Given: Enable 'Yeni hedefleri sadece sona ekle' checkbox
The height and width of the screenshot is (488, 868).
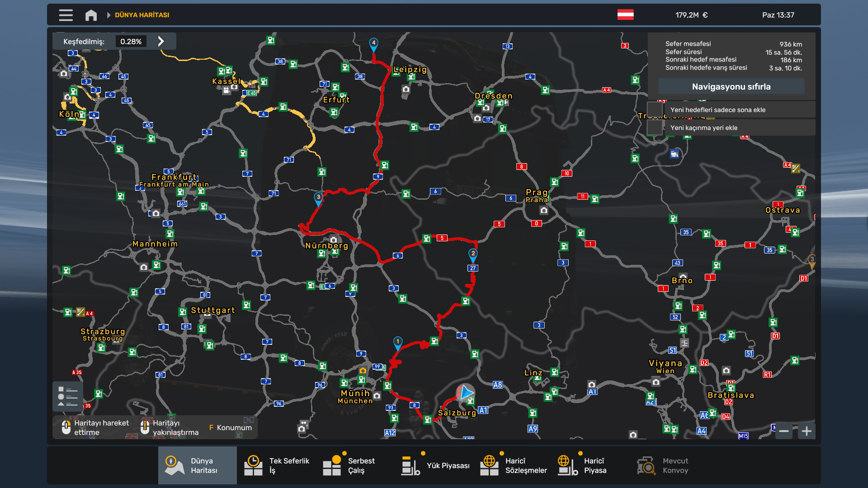Looking at the screenshot, I should coord(655,110).
